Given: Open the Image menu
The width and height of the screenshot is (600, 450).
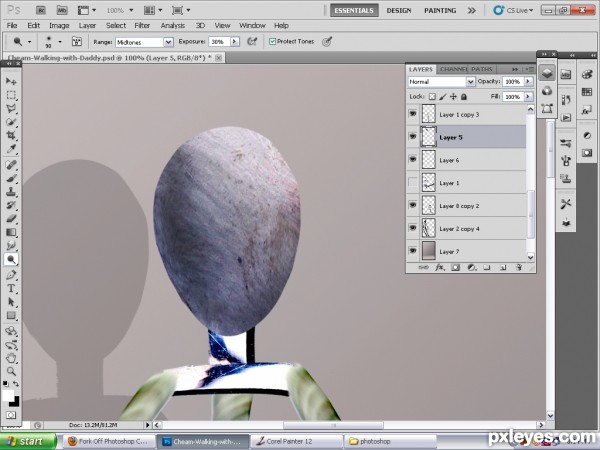Looking at the screenshot, I should tap(59, 25).
